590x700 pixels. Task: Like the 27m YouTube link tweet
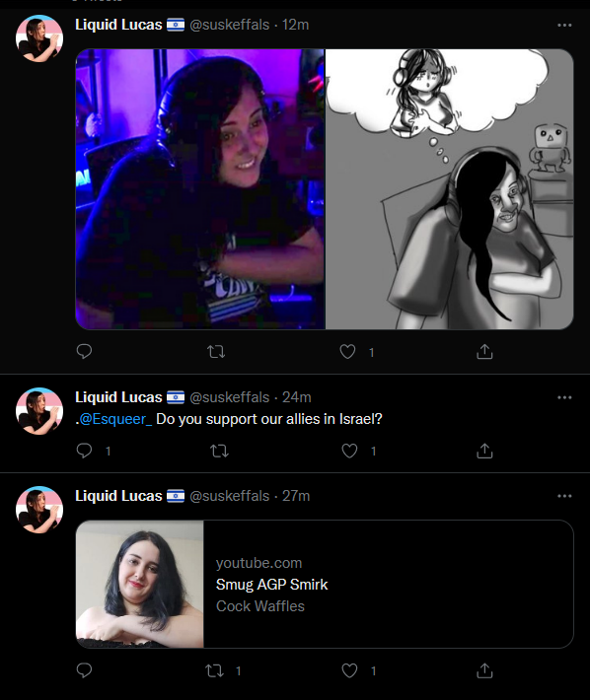pos(349,670)
